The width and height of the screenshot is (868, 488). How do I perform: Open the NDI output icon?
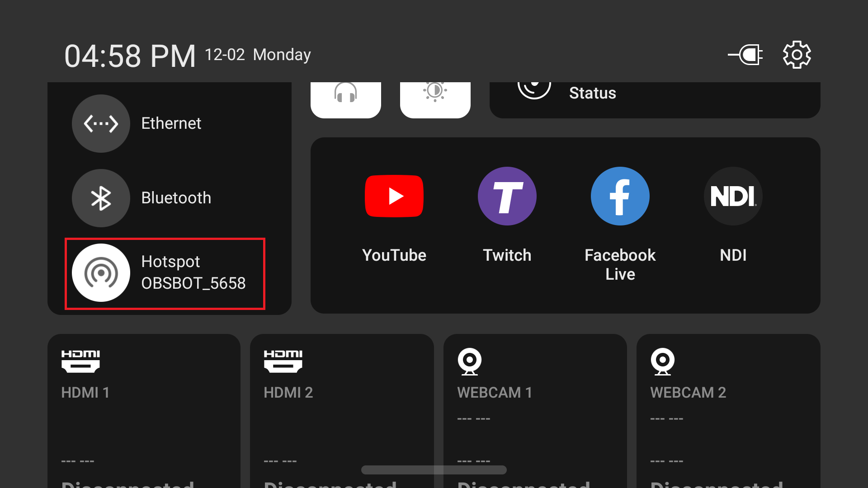pos(733,196)
